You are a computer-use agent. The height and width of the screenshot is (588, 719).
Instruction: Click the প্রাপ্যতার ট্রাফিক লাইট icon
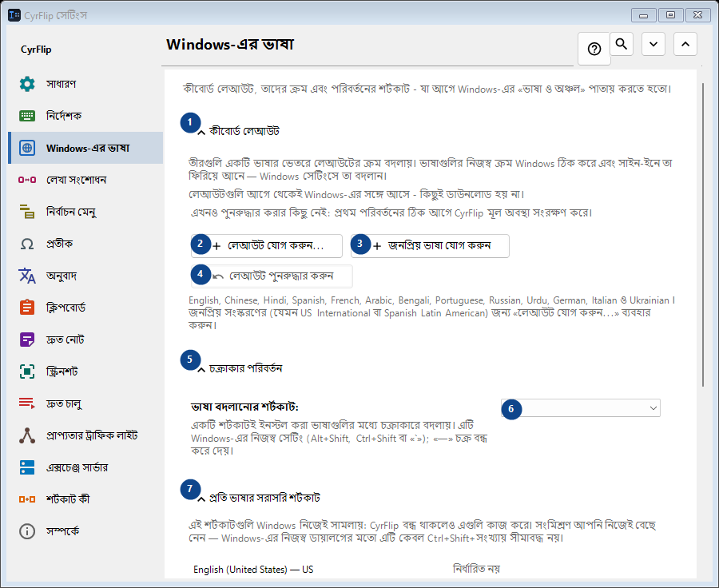(x=27, y=435)
